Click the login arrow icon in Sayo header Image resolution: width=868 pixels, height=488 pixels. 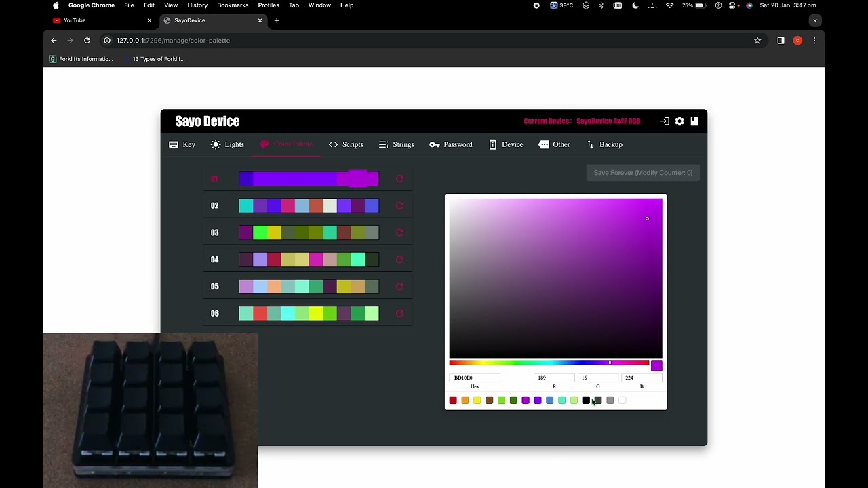(x=665, y=121)
